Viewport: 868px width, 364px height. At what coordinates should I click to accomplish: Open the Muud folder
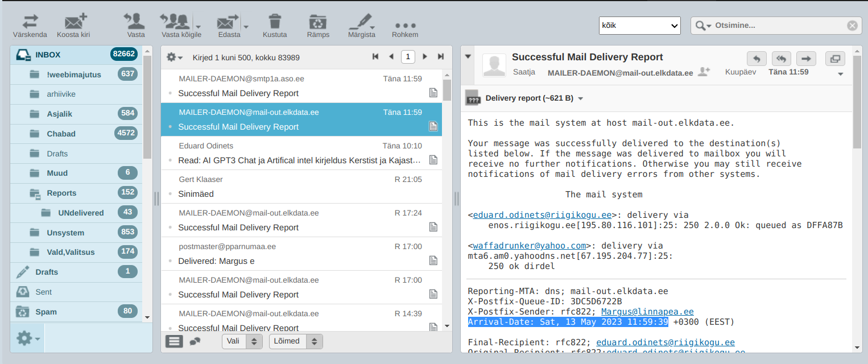pyautogui.click(x=76, y=173)
